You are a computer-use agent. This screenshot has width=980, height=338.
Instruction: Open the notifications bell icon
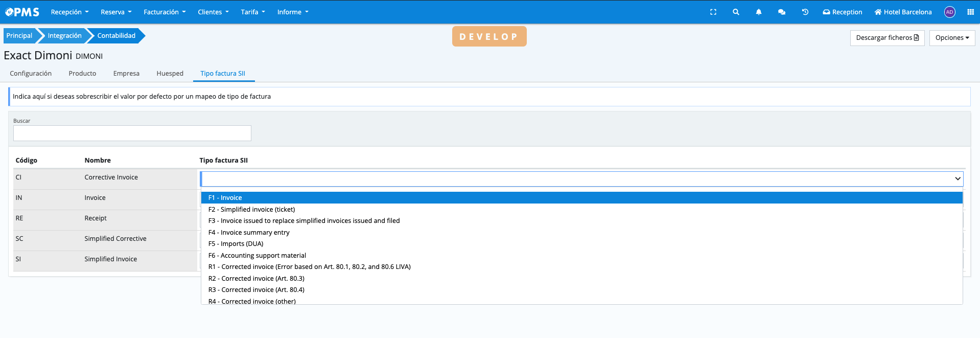[759, 12]
